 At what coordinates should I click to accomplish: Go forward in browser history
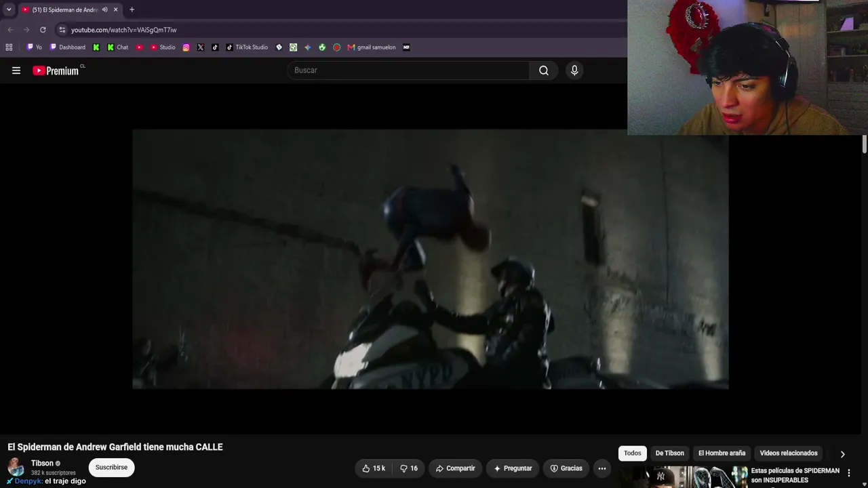pyautogui.click(x=26, y=30)
